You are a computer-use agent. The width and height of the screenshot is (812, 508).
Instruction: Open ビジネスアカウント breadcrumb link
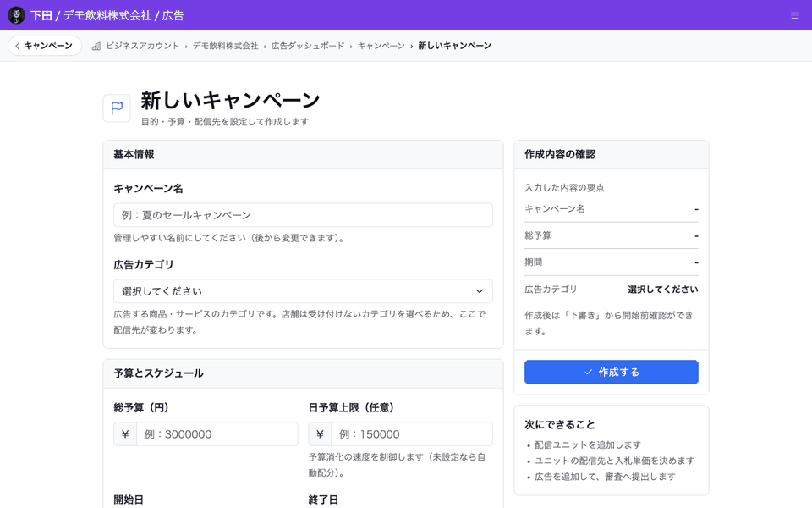pyautogui.click(x=142, y=46)
